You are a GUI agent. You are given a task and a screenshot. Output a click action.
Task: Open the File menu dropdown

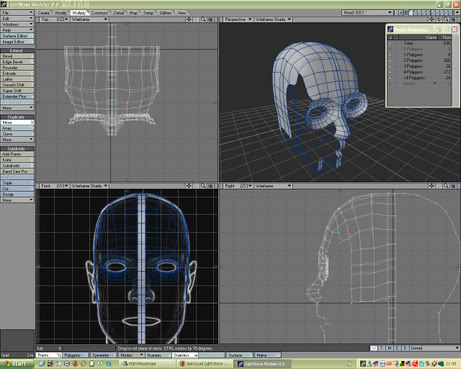(17, 13)
